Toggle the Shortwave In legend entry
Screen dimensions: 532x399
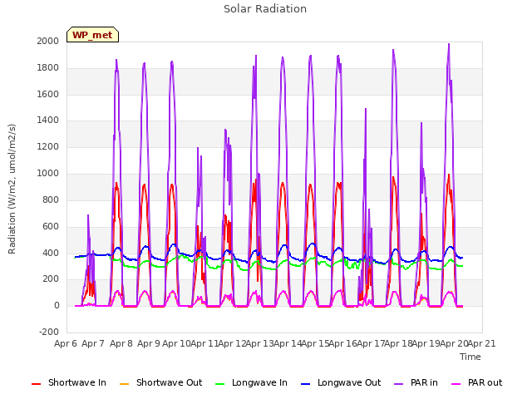click(x=69, y=382)
